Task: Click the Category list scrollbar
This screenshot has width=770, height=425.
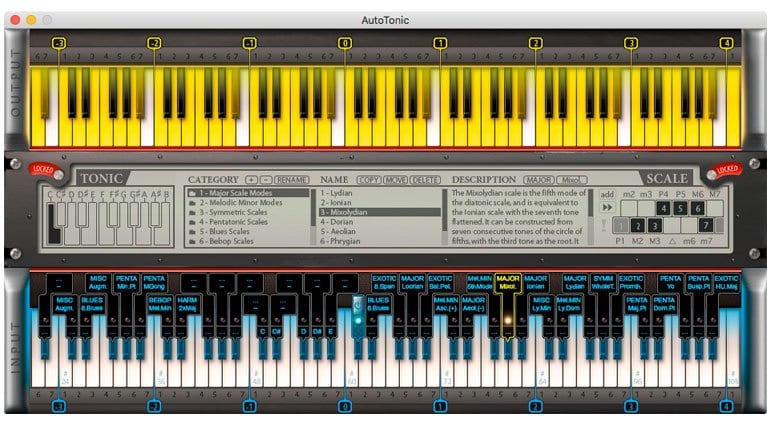Action: pos(313,217)
